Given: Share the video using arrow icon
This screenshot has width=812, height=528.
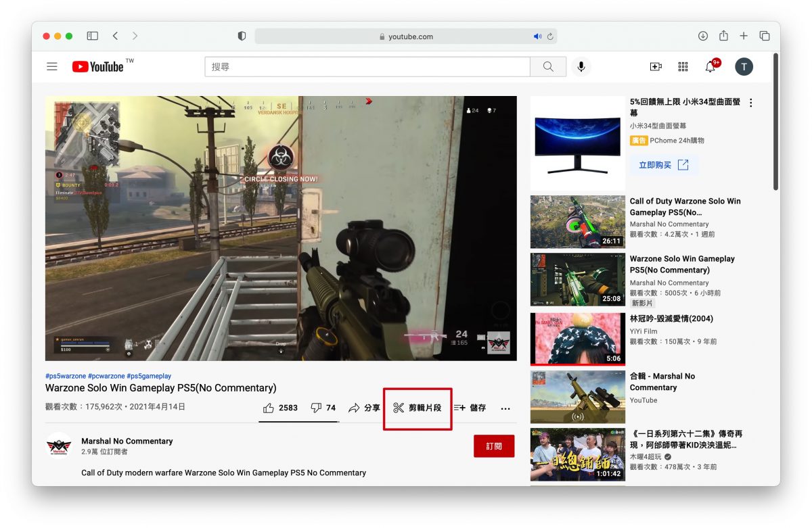Looking at the screenshot, I should point(364,408).
